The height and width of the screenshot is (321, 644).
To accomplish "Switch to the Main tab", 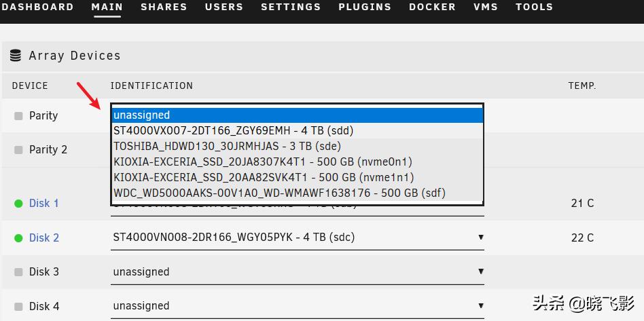I will pyautogui.click(x=107, y=7).
